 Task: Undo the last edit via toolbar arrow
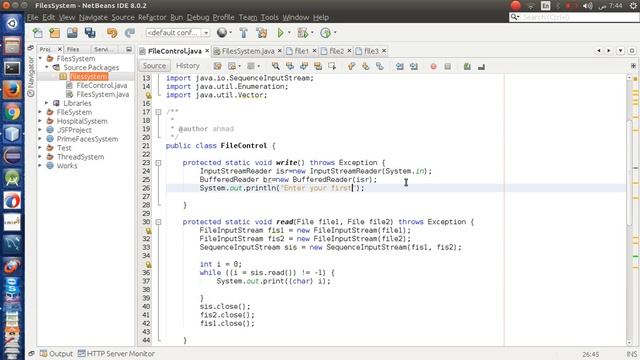click(x=112, y=33)
